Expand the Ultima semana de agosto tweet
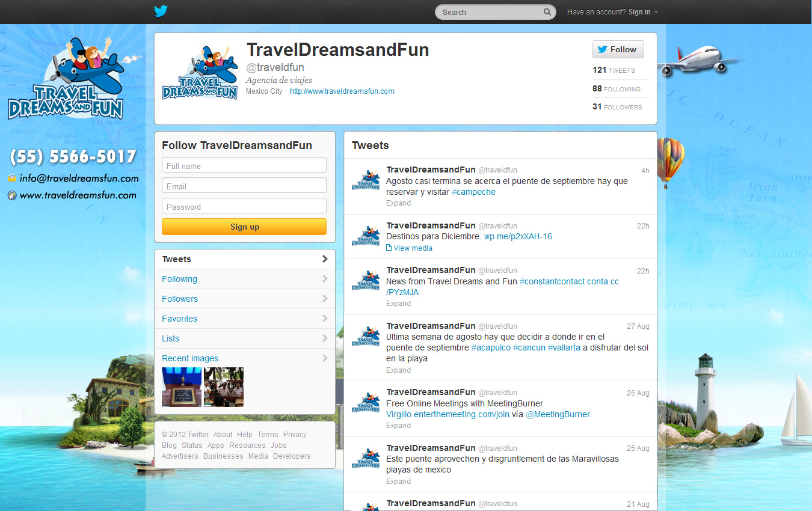 coord(398,370)
